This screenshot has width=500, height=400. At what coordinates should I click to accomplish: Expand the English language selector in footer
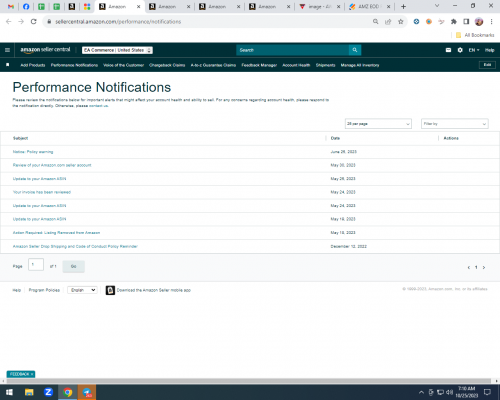click(x=82, y=290)
